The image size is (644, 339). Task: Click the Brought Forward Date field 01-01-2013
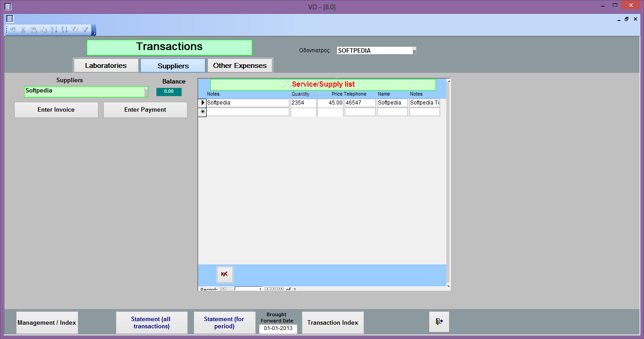coord(278,328)
